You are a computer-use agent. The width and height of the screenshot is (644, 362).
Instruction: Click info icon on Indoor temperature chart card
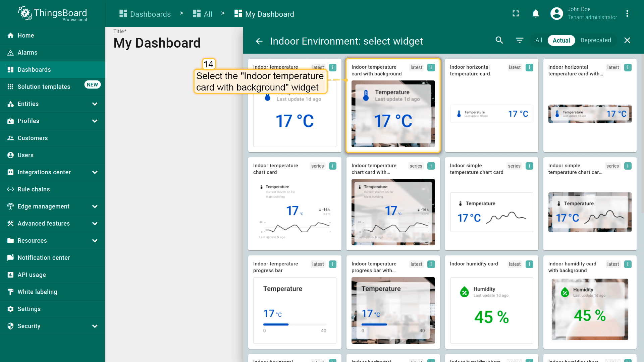tap(332, 166)
